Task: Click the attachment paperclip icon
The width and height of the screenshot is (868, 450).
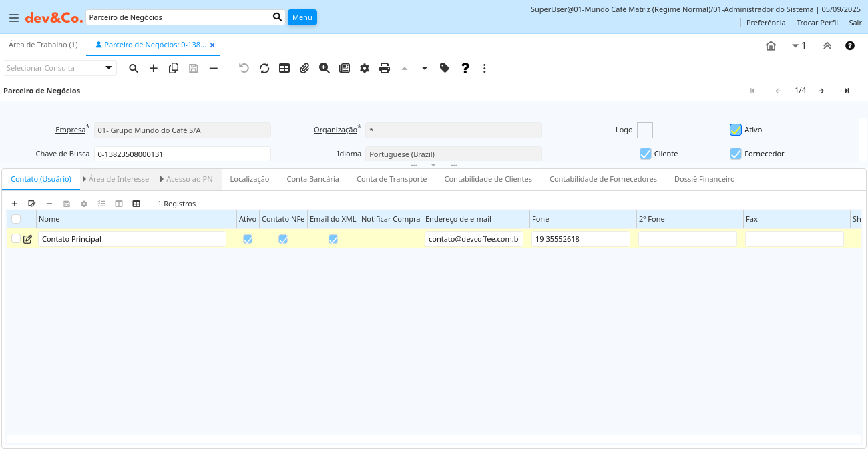Action: (304, 68)
